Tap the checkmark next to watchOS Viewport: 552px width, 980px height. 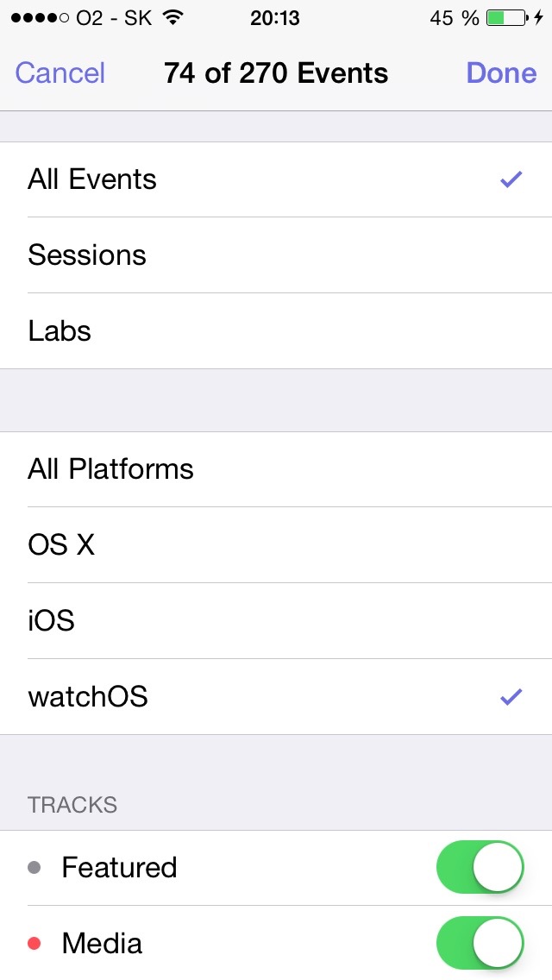(x=511, y=697)
